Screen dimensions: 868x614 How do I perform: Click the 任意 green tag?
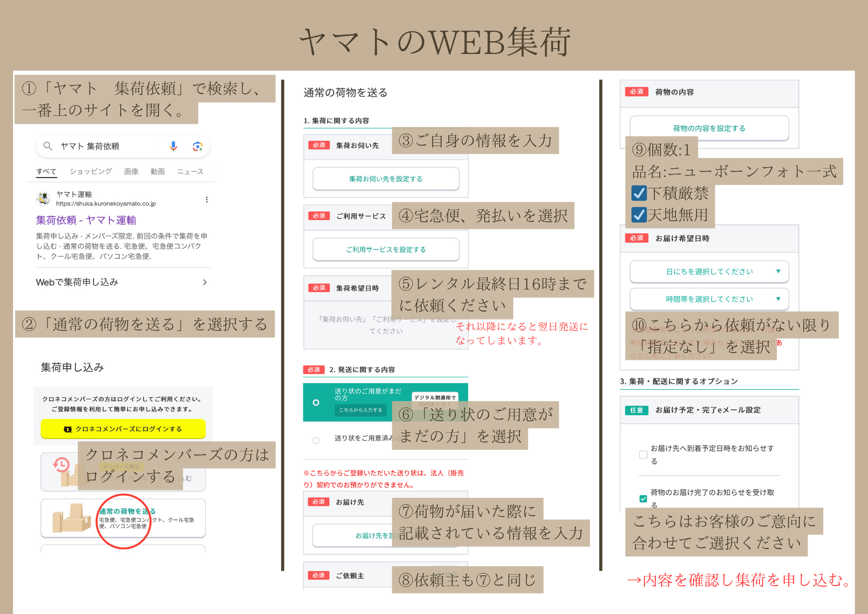click(x=636, y=410)
